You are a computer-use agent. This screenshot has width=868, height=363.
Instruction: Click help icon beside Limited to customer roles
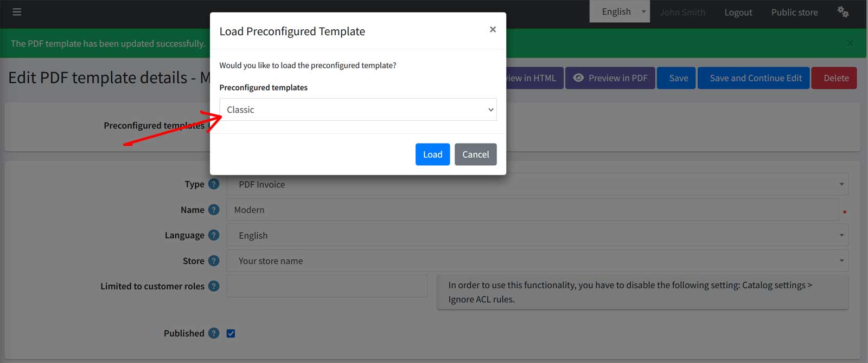click(x=214, y=286)
